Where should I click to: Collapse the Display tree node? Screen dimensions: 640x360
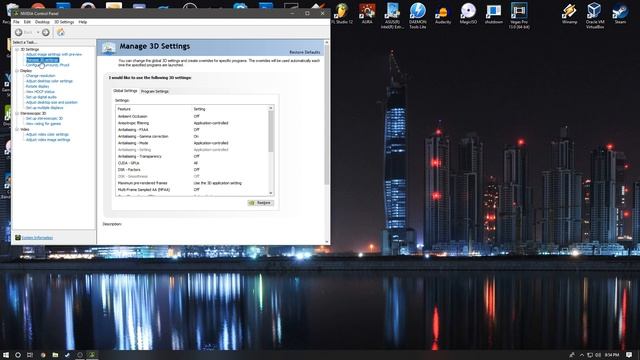click(x=17, y=71)
